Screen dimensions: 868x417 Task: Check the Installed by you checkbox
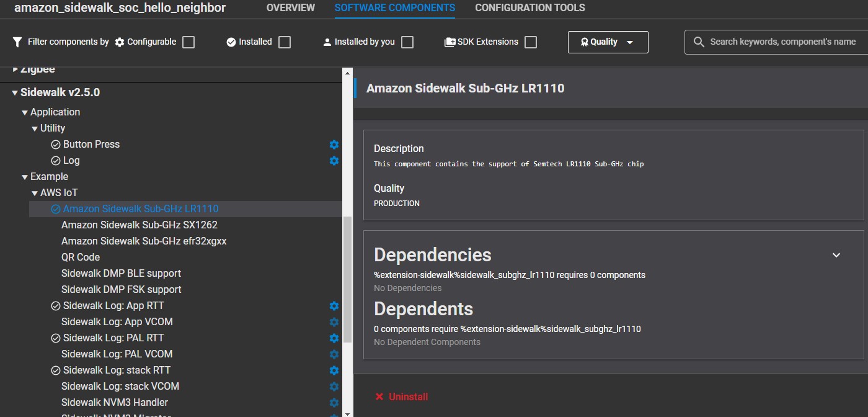407,42
